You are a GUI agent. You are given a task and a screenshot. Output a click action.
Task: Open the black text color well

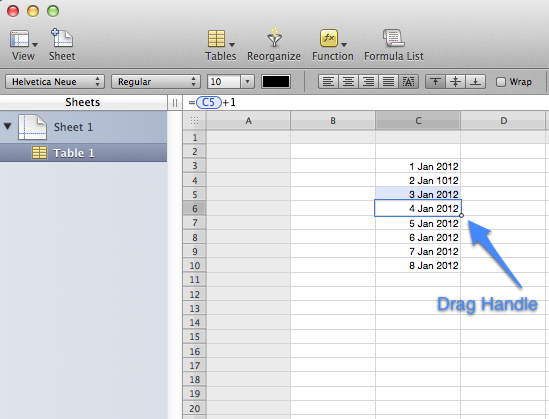tap(276, 82)
